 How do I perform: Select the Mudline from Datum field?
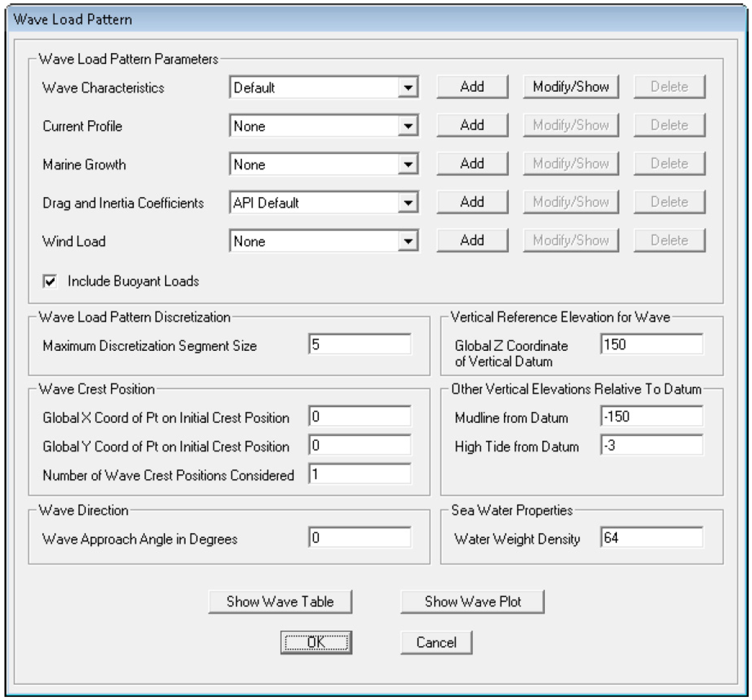[x=651, y=417]
